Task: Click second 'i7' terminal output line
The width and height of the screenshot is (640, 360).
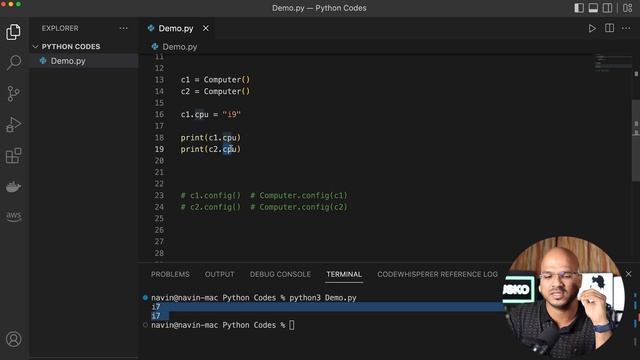Action: pos(156,316)
